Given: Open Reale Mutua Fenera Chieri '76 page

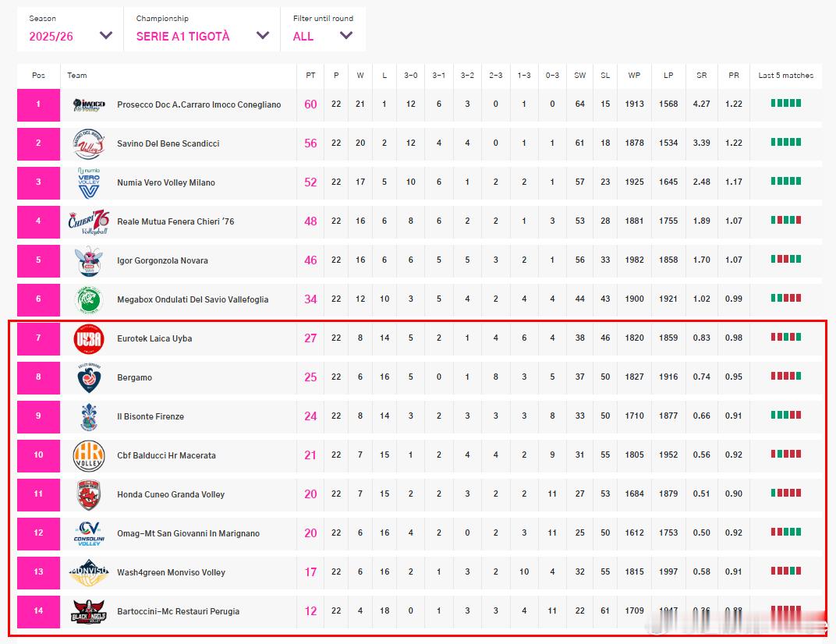Looking at the screenshot, I should pyautogui.click(x=175, y=221).
